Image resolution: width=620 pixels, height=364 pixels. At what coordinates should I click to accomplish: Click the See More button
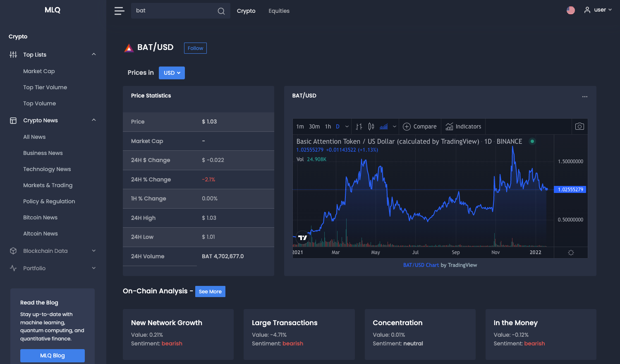click(x=210, y=292)
